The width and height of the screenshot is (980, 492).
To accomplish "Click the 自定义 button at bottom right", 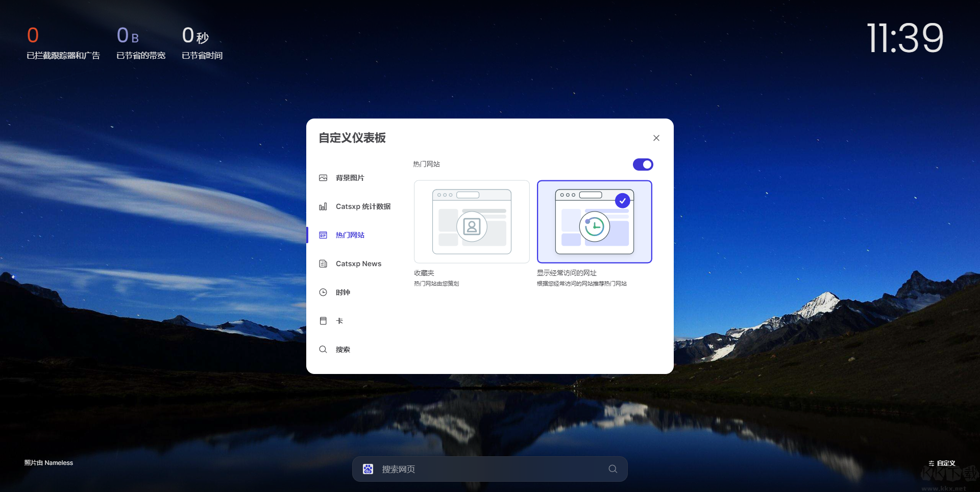I will tap(942, 463).
